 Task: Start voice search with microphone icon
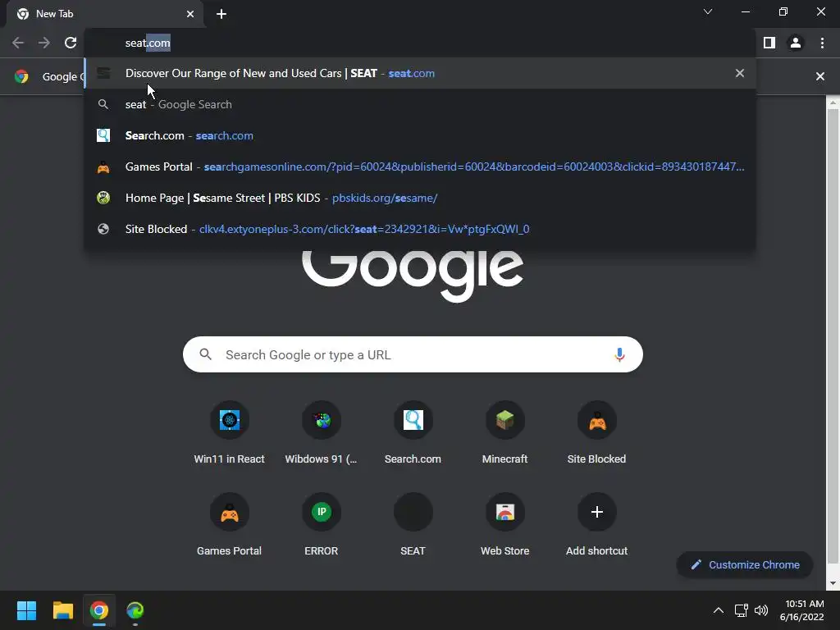pos(619,354)
